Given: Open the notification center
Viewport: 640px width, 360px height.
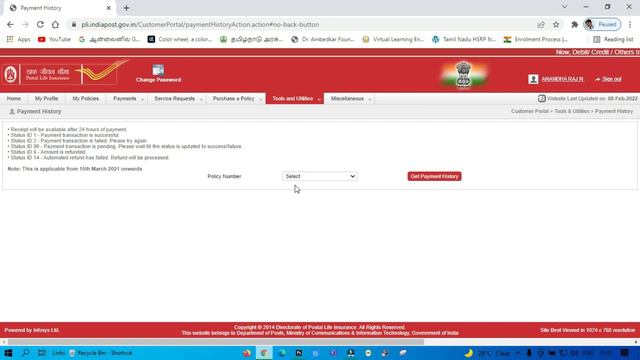Looking at the screenshot, I should pos(624,353).
